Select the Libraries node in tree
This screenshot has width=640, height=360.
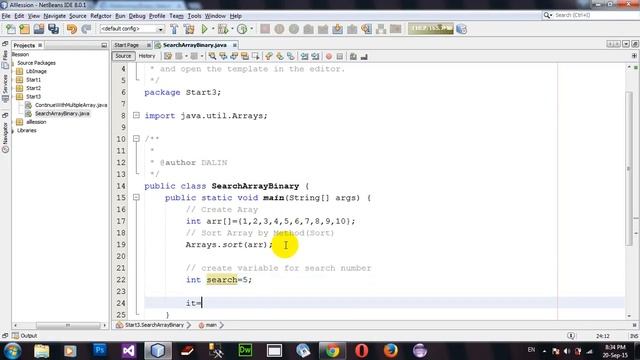coord(27,130)
